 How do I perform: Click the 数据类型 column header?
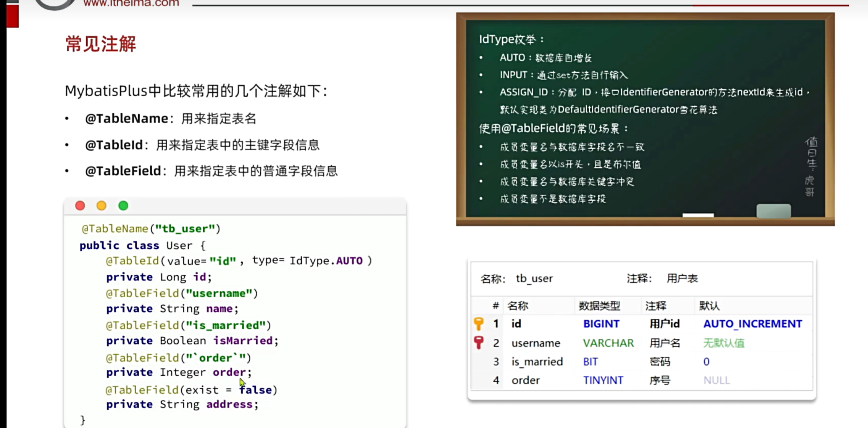[x=599, y=306]
